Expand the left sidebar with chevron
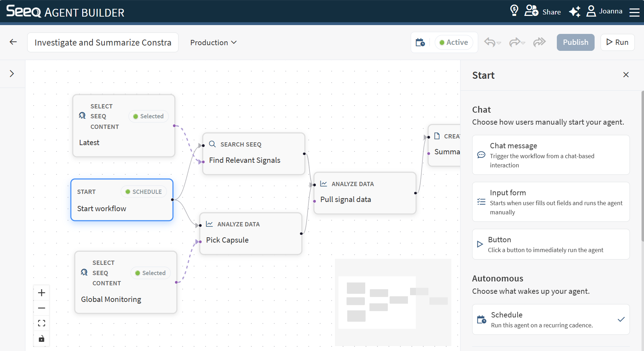 point(12,73)
